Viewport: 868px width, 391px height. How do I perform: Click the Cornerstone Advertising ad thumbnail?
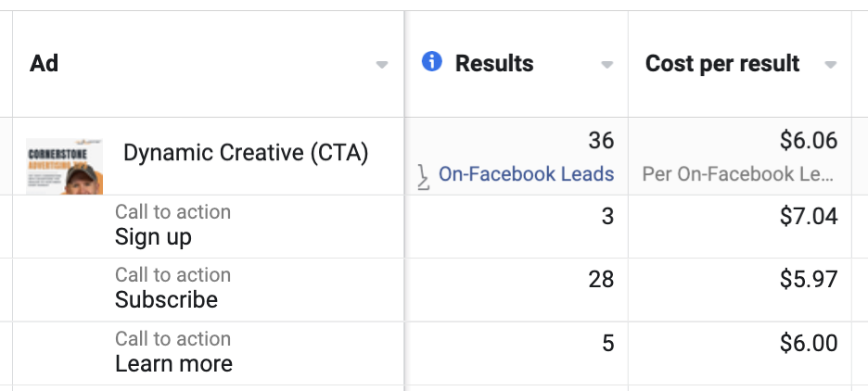pyautogui.click(x=64, y=166)
